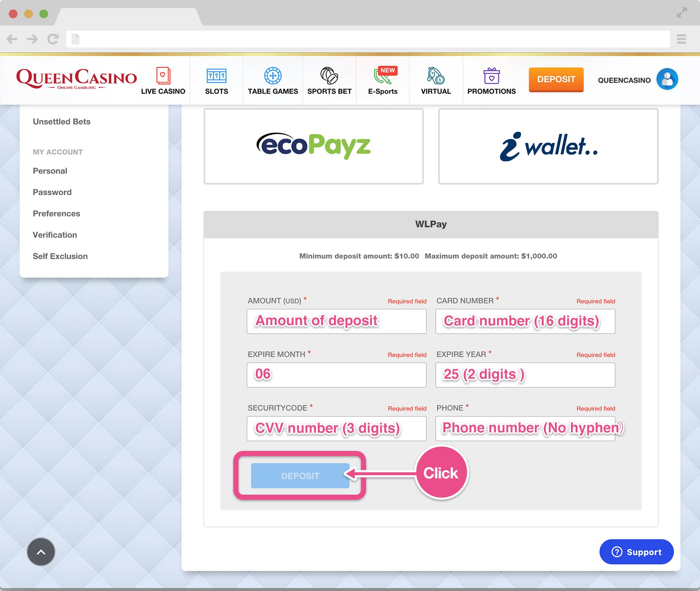Click the Maximum deposit amount text
Screen dimensions: 700x591
coord(491,256)
